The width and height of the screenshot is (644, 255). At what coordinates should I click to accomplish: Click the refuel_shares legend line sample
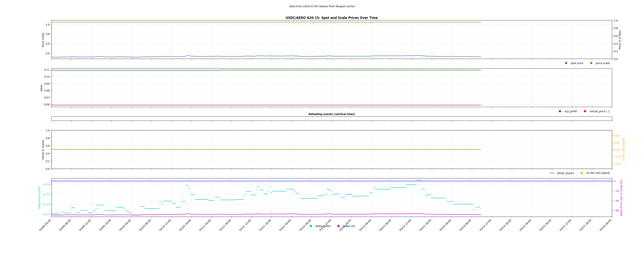coord(552,173)
